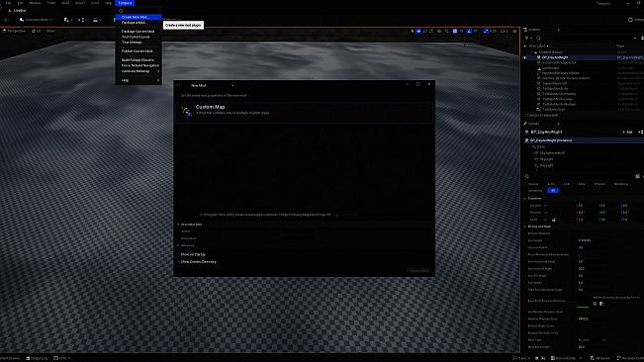Image resolution: width=644 pixels, height=362 pixels.
Task: Open the viewport Show menu
Action: [x=50, y=31]
